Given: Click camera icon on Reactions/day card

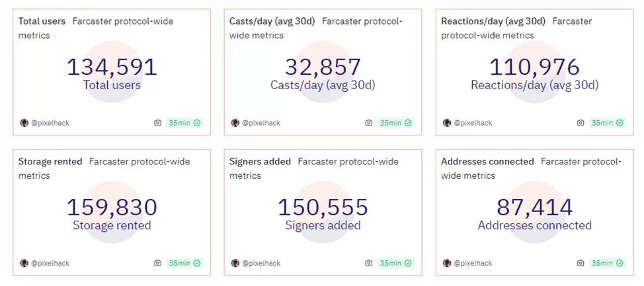Looking at the screenshot, I should (x=580, y=123).
